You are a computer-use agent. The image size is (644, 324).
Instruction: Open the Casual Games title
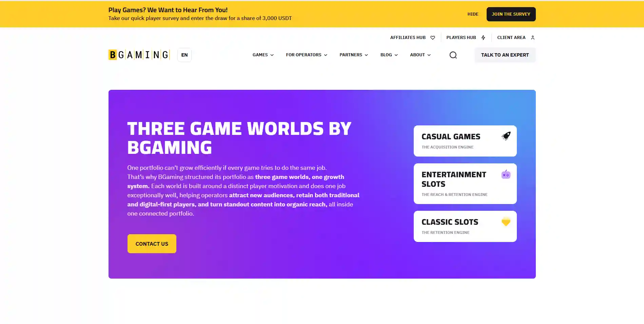(x=451, y=136)
